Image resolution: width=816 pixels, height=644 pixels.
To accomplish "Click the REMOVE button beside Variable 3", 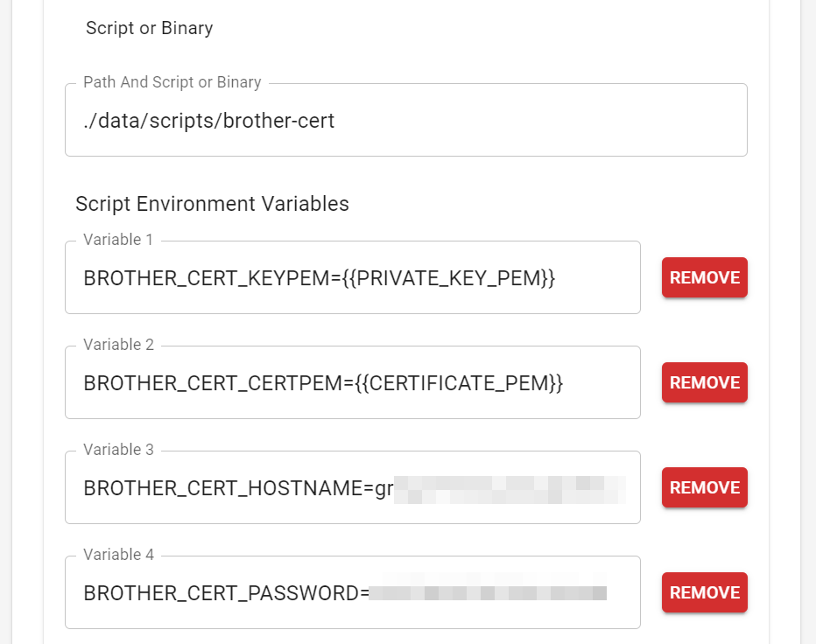I will (704, 487).
